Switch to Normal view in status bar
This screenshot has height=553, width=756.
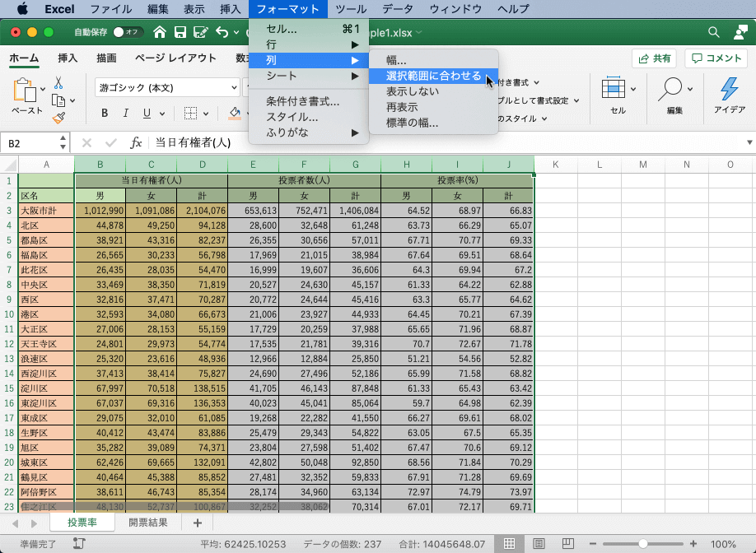point(509,543)
